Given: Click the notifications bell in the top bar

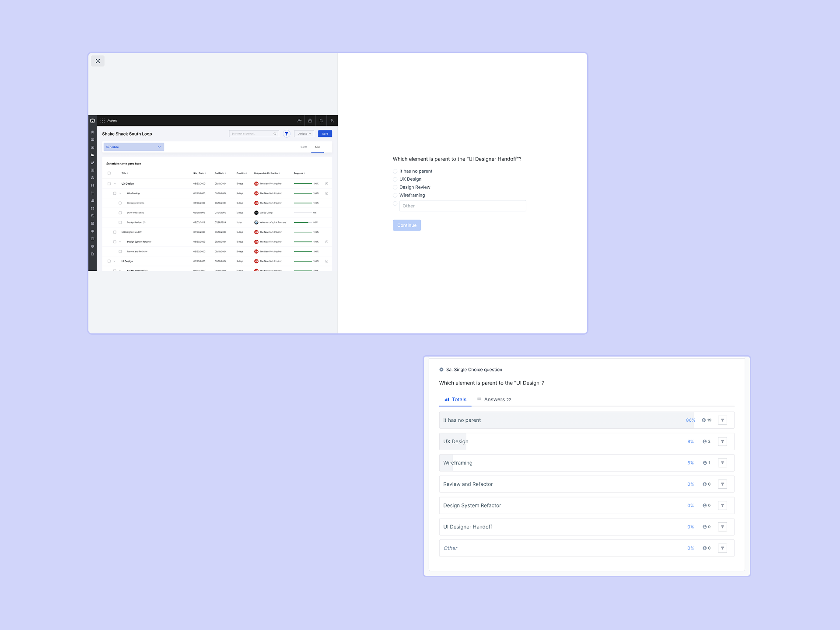Looking at the screenshot, I should tap(321, 121).
